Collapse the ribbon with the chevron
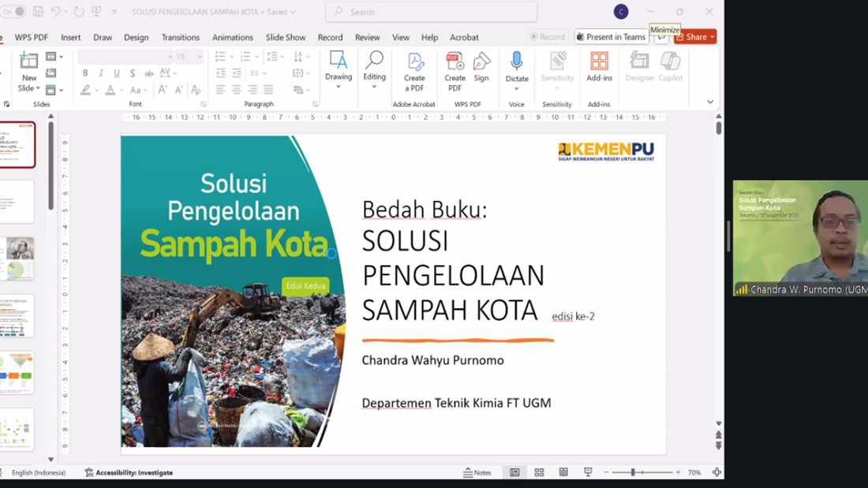The width and height of the screenshot is (868, 488). (710, 102)
